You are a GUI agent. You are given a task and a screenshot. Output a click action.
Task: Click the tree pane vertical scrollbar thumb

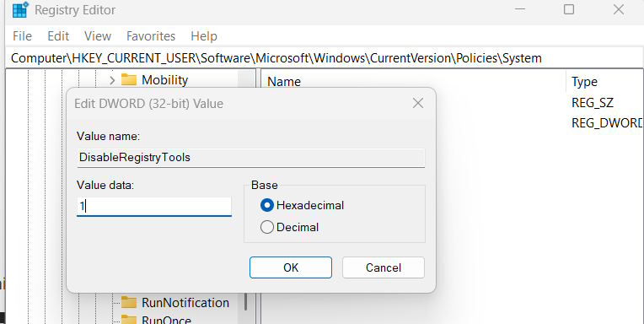[x=246, y=301]
